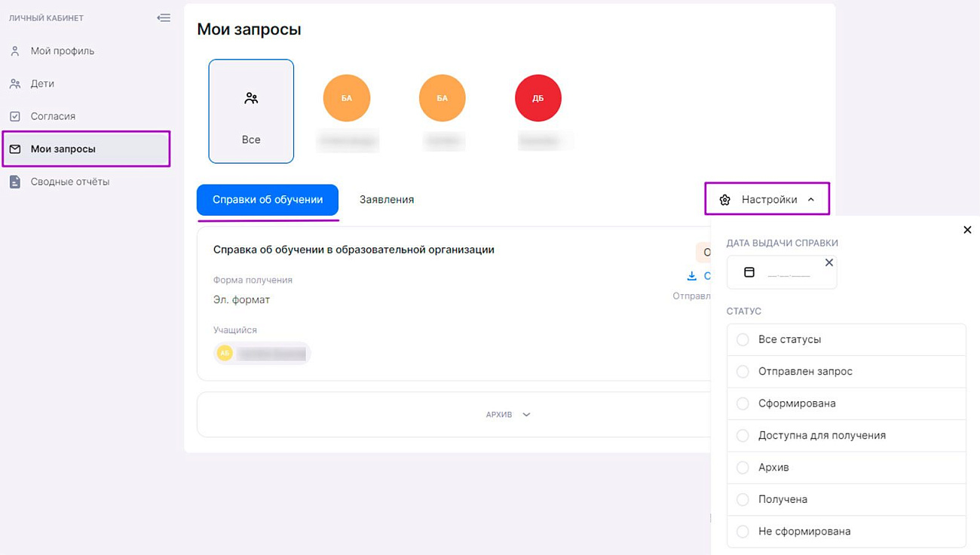The width and height of the screenshot is (980, 555).
Task: Click the Эл. формат value text
Action: pos(241,300)
